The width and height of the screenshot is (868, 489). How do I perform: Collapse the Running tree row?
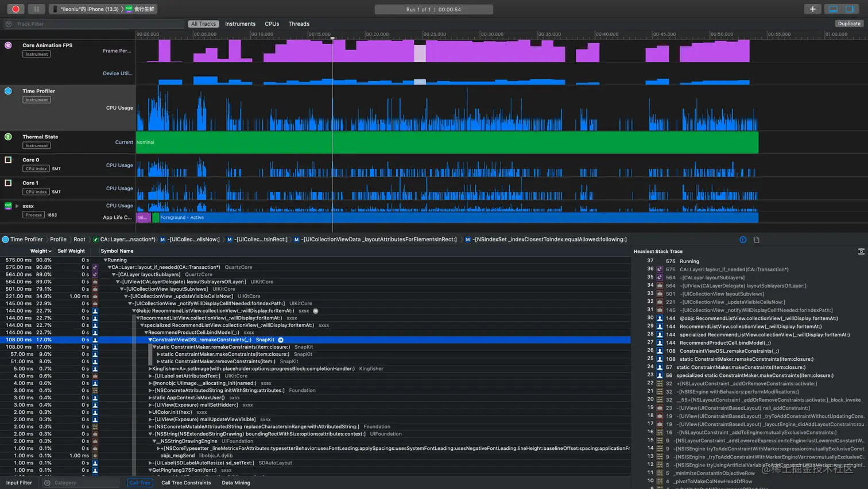coord(106,260)
